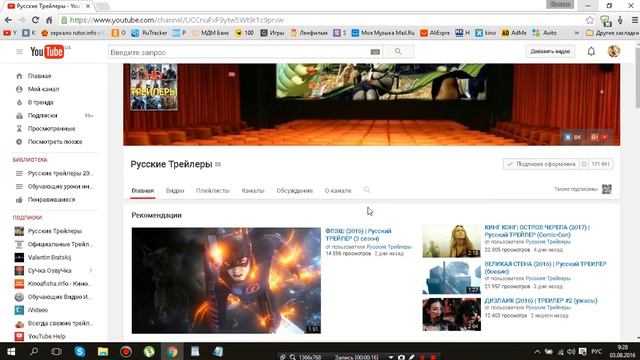Open the notifications bell
Image resolution: width=640 pixels, height=360 pixels.
tap(591, 51)
